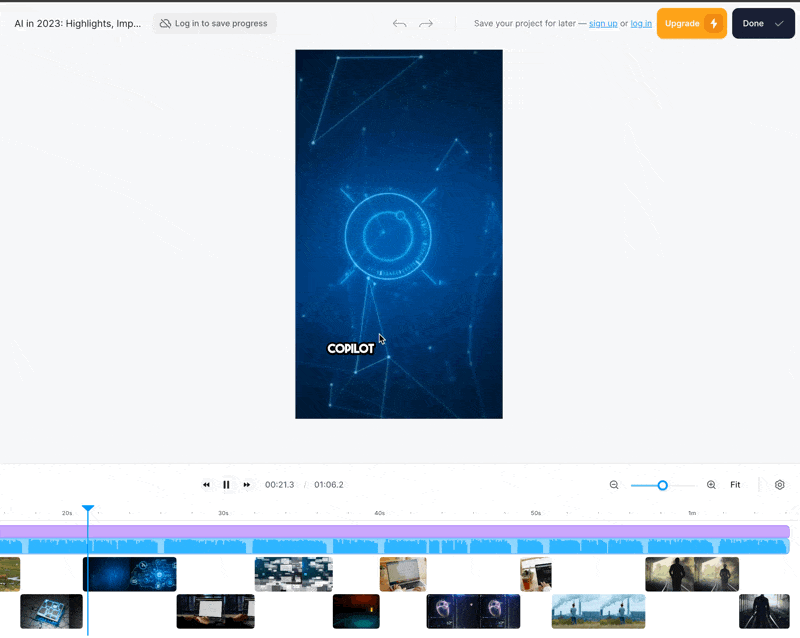The image size is (800, 638).
Task: Zoom out the timeline with magnifier minus
Action: [x=614, y=485]
